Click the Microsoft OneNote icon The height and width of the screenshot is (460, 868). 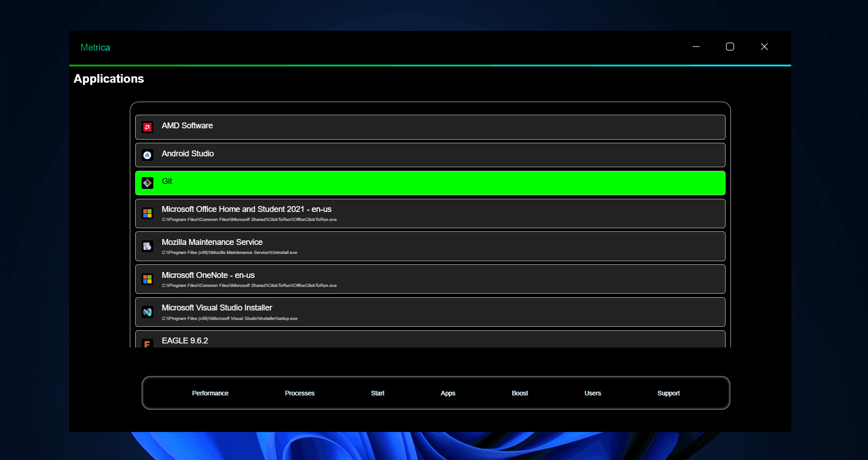(147, 279)
